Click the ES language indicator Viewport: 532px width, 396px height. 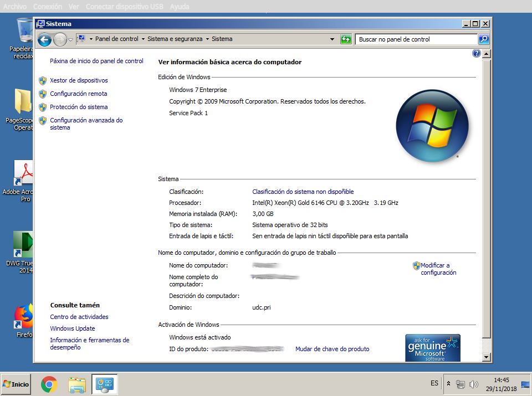[434, 383]
